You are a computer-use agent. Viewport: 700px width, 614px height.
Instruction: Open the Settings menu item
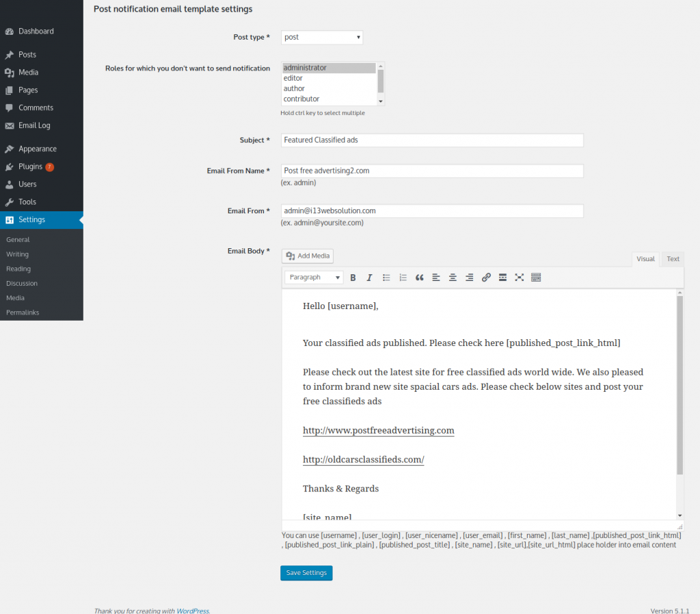(x=42, y=219)
